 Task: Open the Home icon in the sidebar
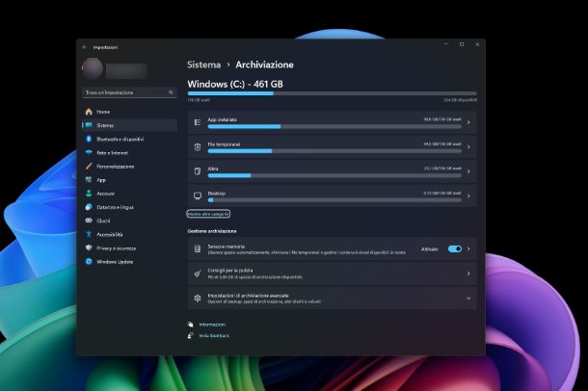89,112
